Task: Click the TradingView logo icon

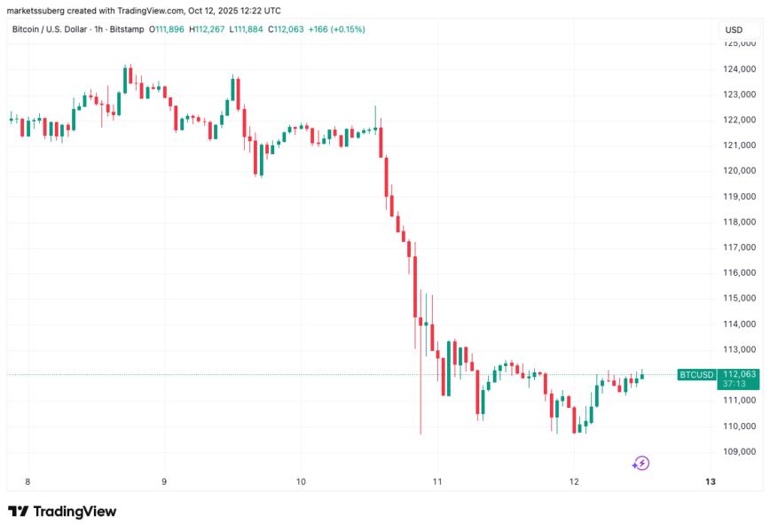Action: tap(18, 512)
